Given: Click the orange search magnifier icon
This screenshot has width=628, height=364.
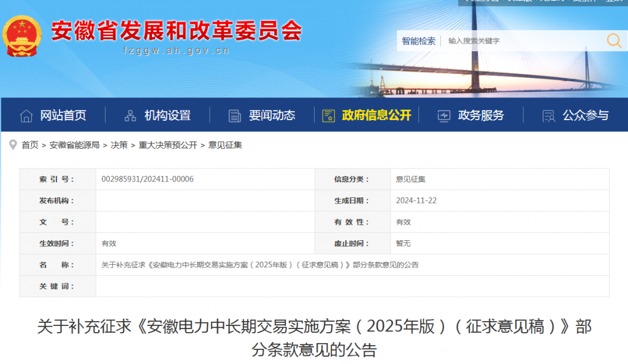Looking at the screenshot, I should [x=614, y=41].
